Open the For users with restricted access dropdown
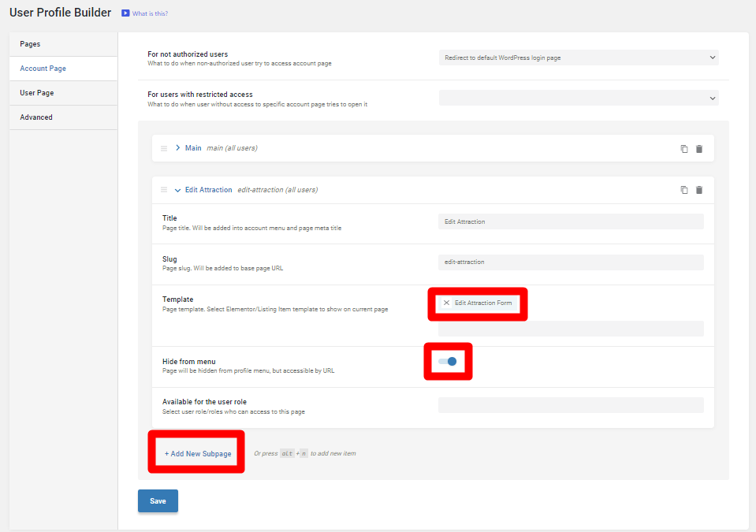756x532 pixels. tap(579, 98)
